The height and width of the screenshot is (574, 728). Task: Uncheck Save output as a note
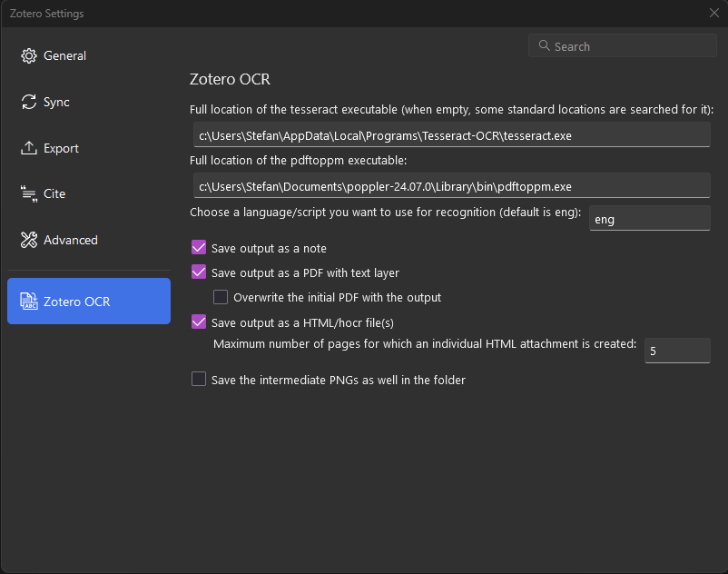(x=199, y=247)
